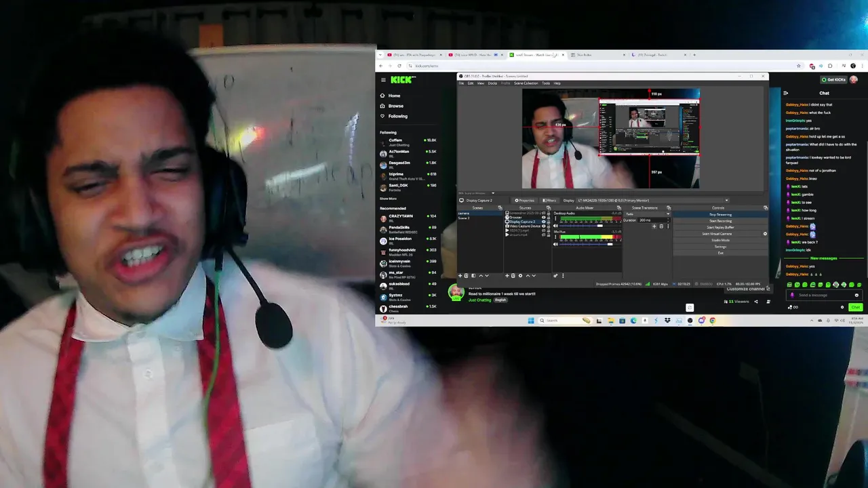Reload the page in Chrome
Viewport: 868px width, 488px height.
point(399,66)
